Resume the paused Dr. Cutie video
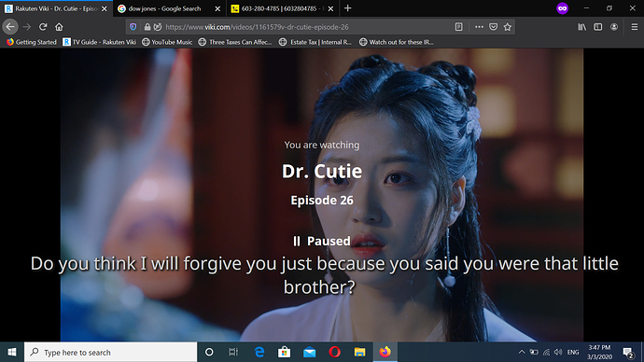This screenshot has width=644, height=362. (322, 241)
